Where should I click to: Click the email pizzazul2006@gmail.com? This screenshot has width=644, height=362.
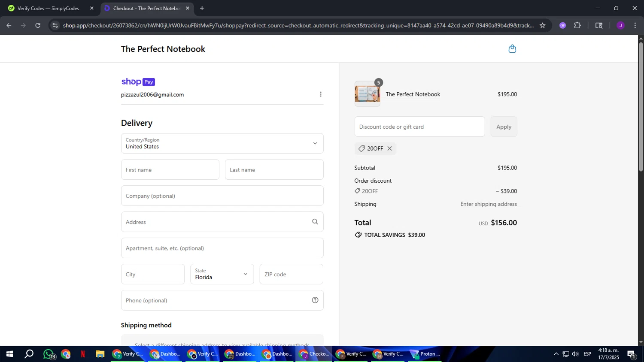[x=152, y=95]
